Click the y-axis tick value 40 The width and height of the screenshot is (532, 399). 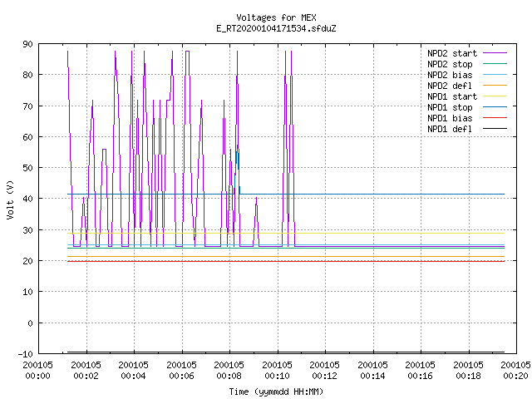(x=27, y=199)
